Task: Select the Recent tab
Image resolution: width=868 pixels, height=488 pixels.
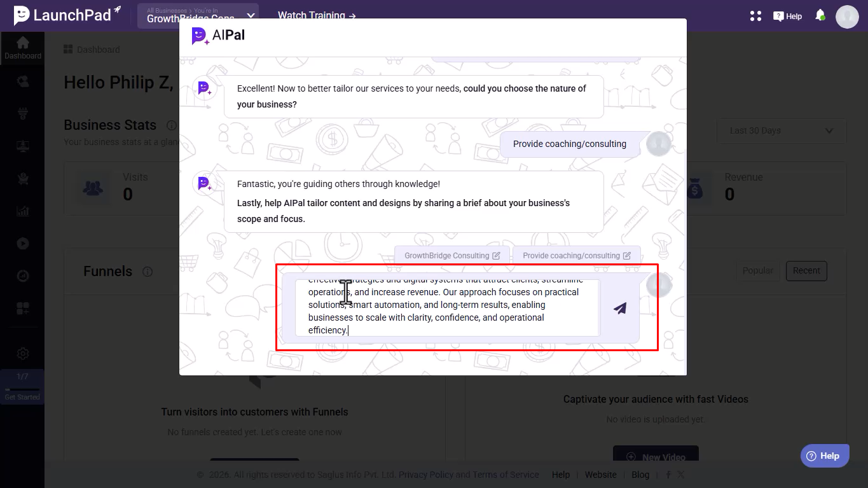Action: pyautogui.click(x=806, y=270)
